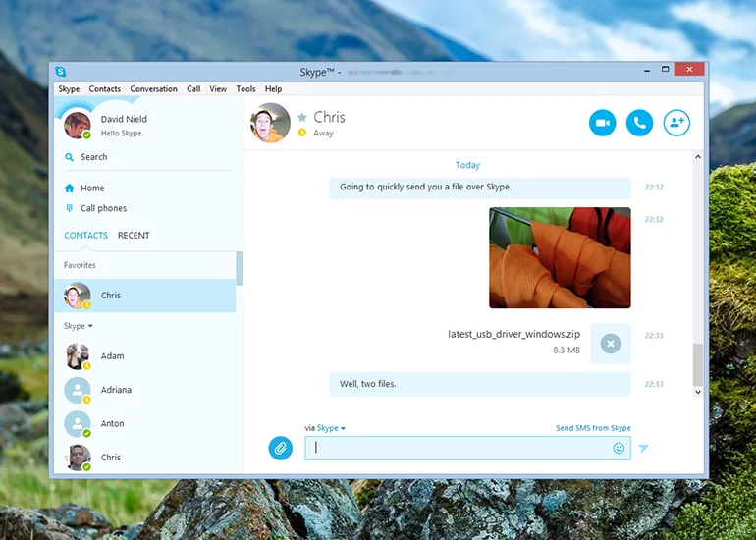Image resolution: width=756 pixels, height=540 pixels.
Task: Click the Home house icon
Action: pos(70,189)
